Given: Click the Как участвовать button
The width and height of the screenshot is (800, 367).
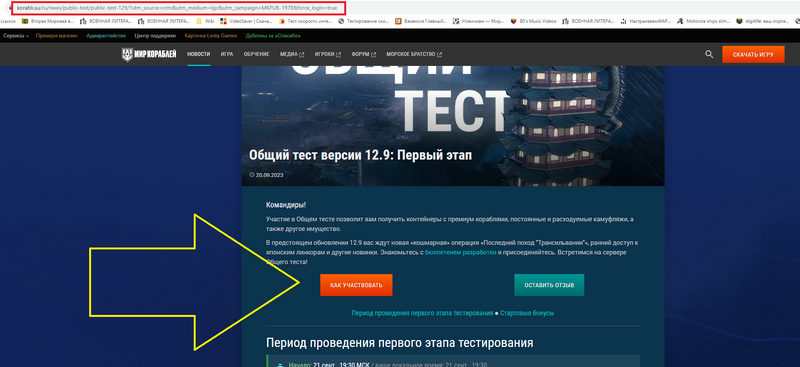Looking at the screenshot, I should (356, 285).
